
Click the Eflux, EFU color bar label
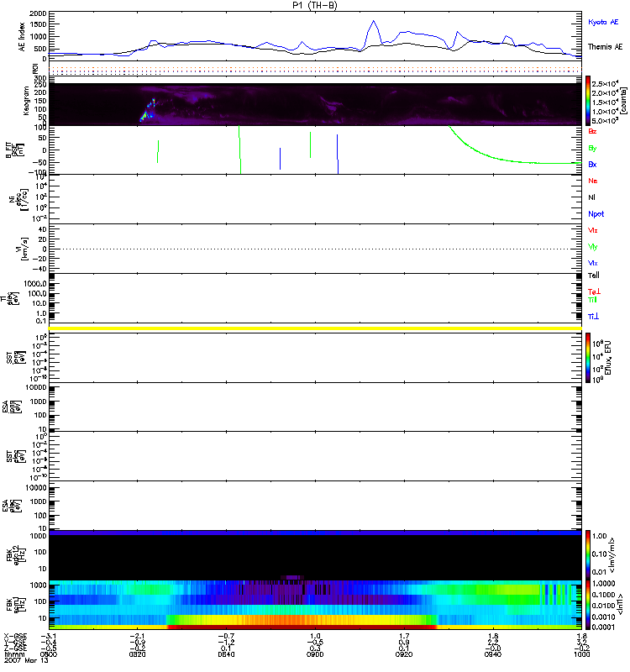[607, 358]
